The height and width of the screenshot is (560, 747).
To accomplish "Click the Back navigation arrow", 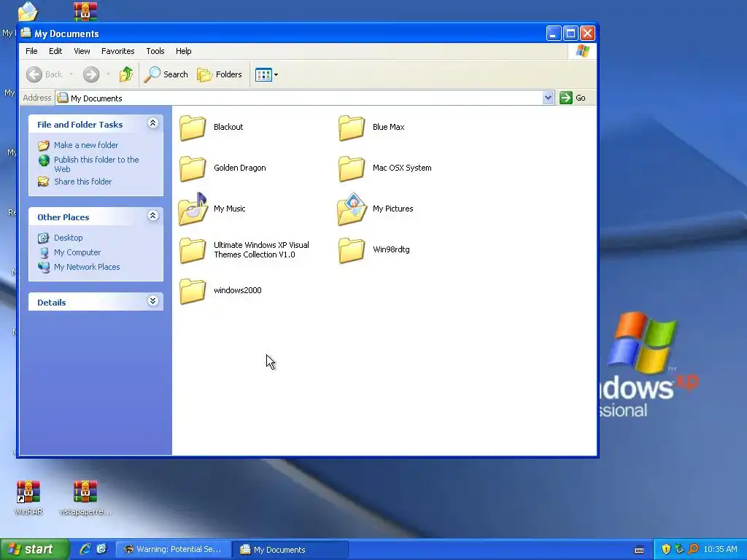I will [34, 74].
